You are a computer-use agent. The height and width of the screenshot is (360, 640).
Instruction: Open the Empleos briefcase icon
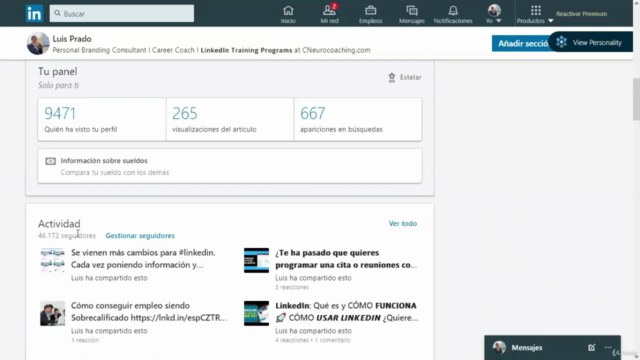click(x=371, y=10)
